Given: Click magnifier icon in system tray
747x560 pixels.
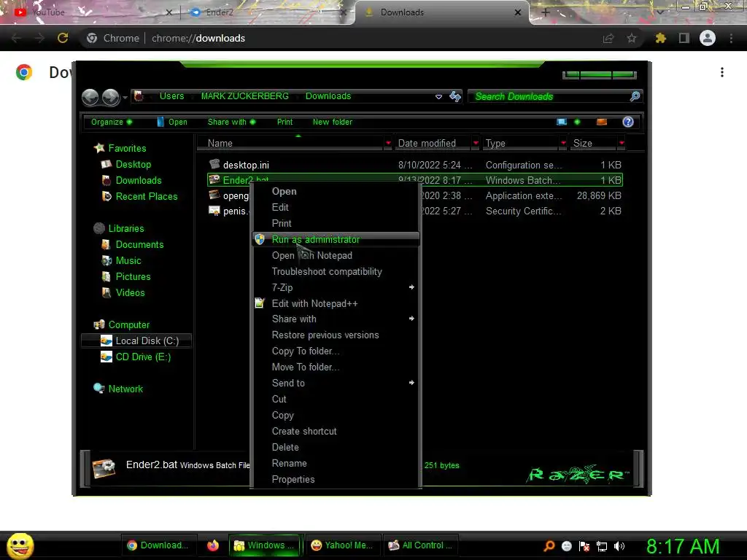Looking at the screenshot, I should coord(549,546).
